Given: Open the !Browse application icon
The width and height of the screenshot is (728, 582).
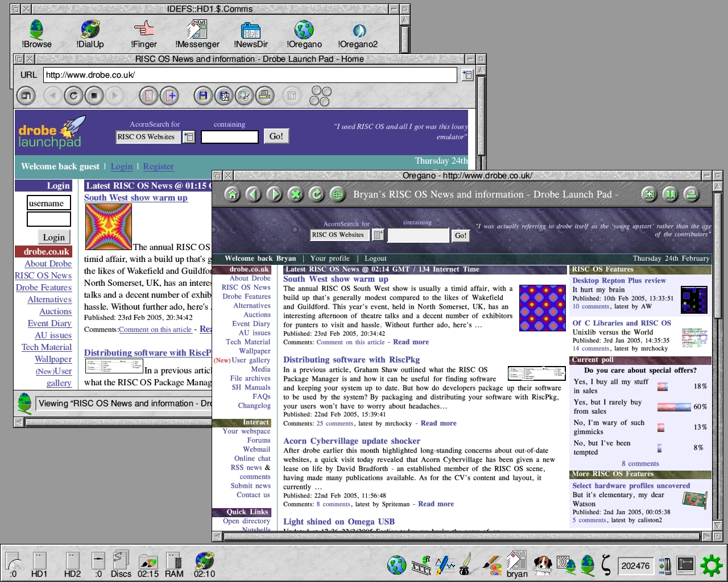Looking at the screenshot, I should (36, 34).
